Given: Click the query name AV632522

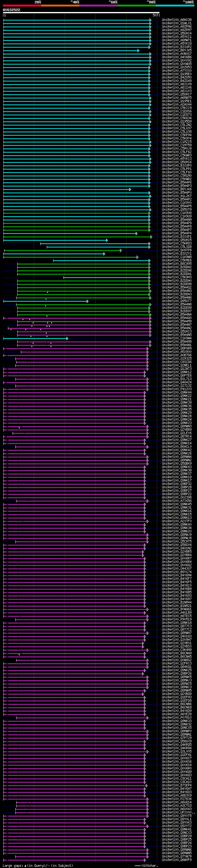Looking at the screenshot, I should pyautogui.click(x=11, y=10).
